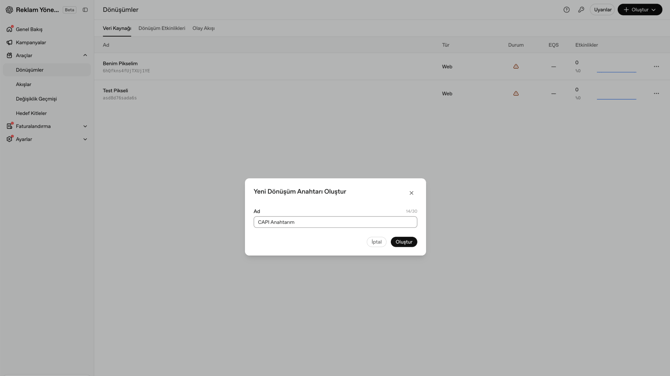This screenshot has height=376, width=670.
Task: Click the app logo beside Reklam Yöne...
Action: (x=9, y=10)
